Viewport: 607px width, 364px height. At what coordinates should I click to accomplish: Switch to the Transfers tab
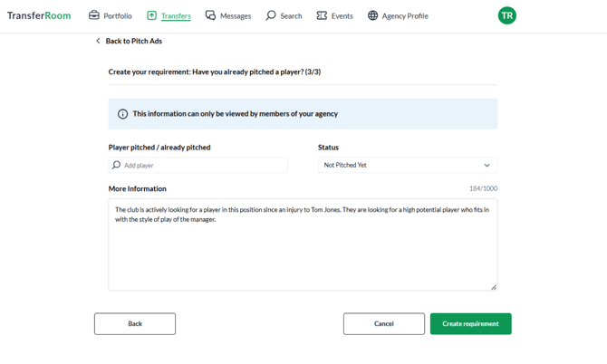169,16
